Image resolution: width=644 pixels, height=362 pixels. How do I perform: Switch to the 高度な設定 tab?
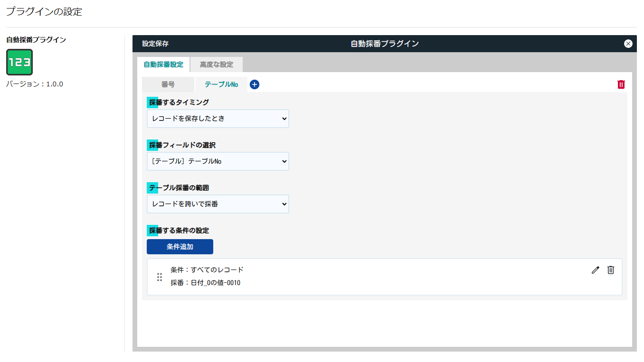pos(216,64)
